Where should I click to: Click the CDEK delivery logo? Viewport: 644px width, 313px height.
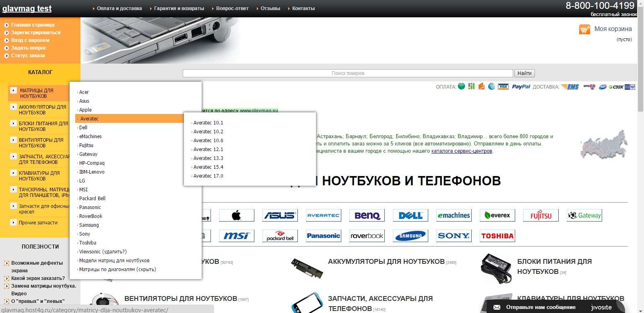(616, 87)
